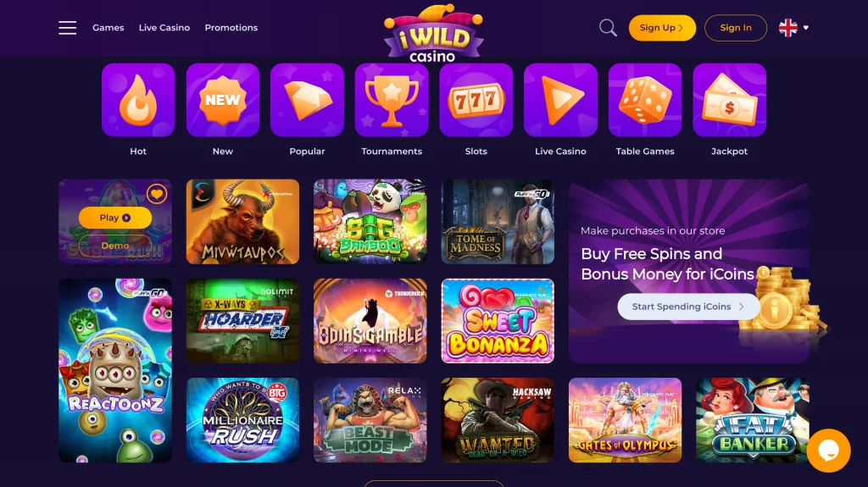The image size is (868, 487).
Task: Select the Popular diamond icon
Action: pos(307,100)
